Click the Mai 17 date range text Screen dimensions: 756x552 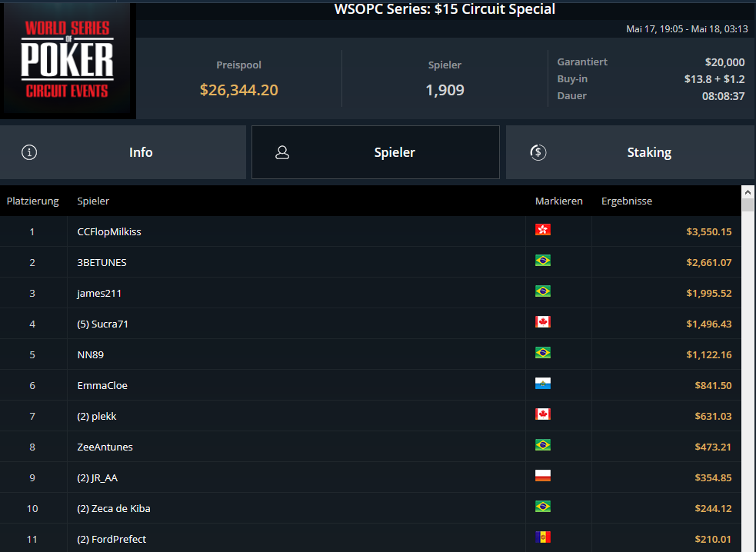coord(687,29)
